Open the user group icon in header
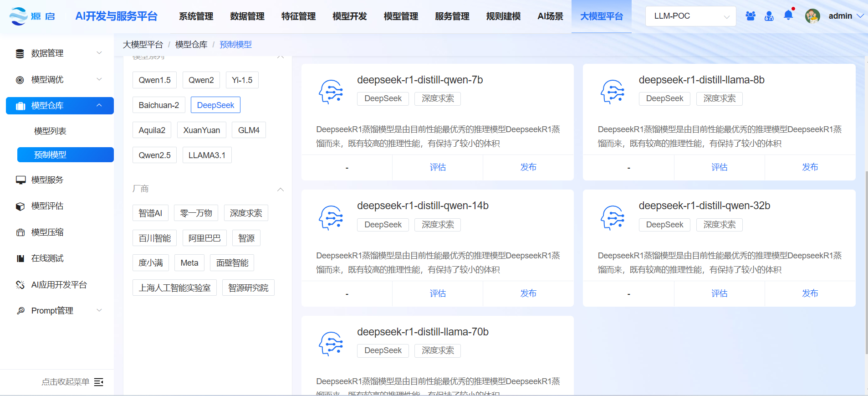Image resolution: width=868 pixels, height=396 pixels. coord(751,16)
